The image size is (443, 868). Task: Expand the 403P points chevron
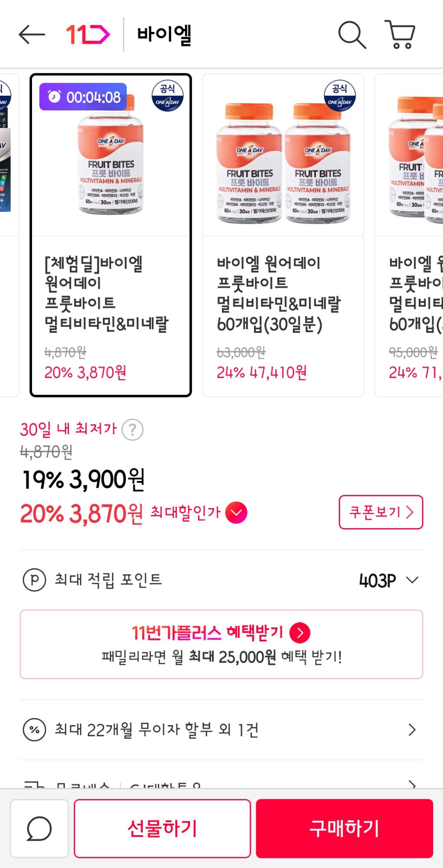(412, 580)
